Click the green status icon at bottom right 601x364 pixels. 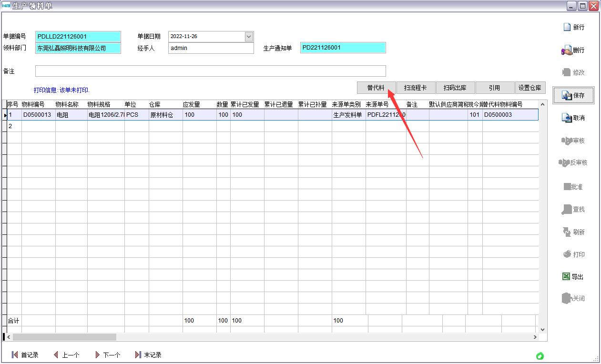(x=540, y=356)
